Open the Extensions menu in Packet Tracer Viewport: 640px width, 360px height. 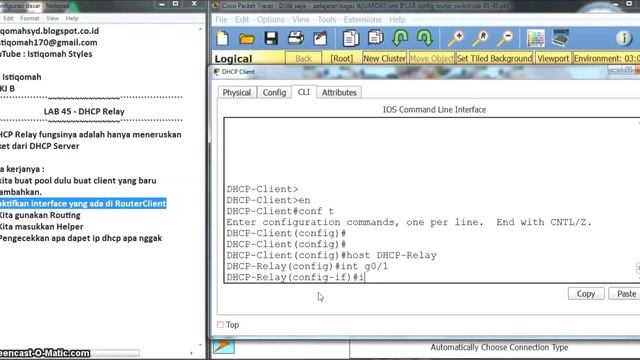pos(362,20)
